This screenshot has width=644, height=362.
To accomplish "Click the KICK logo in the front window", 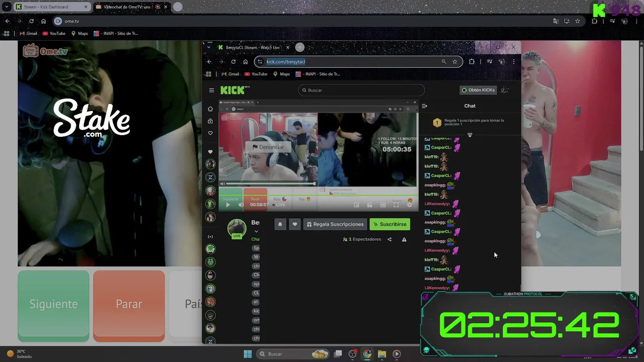I will pyautogui.click(x=234, y=90).
